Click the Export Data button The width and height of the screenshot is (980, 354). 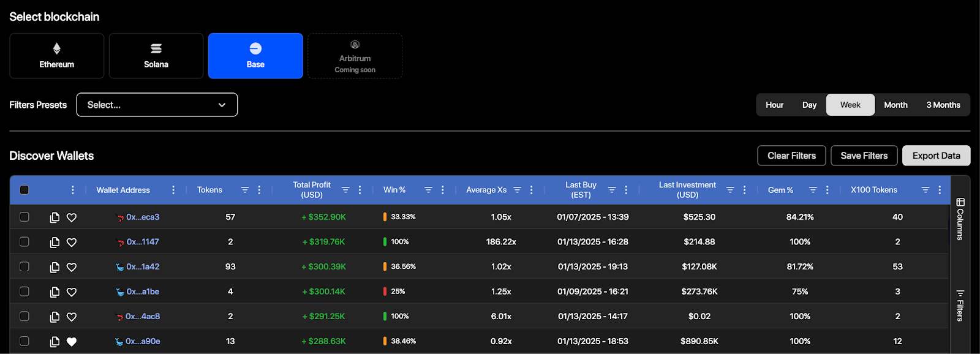click(937, 156)
